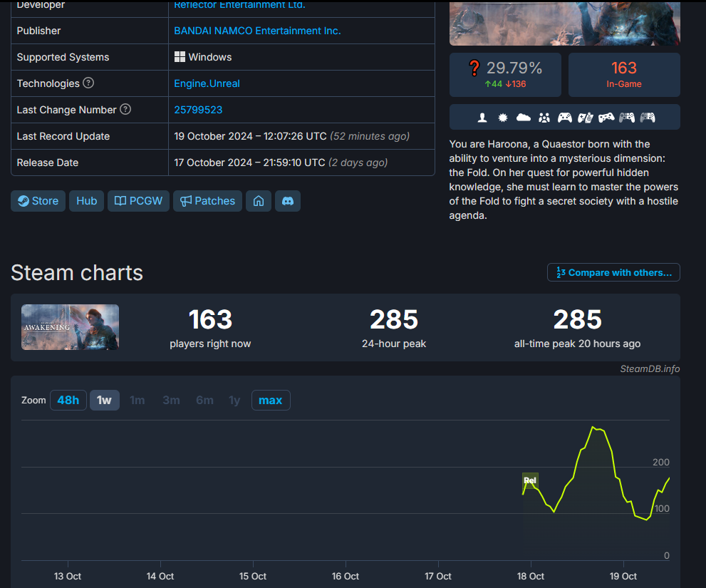
Task: Open Reflector Entertainment Ltd. developer link
Action: click(239, 5)
